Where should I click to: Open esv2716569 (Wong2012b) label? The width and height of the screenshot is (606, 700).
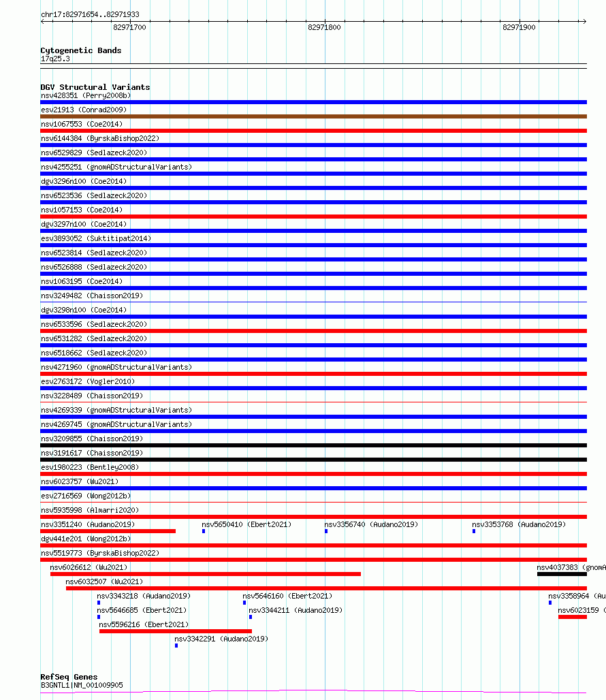[x=86, y=496]
